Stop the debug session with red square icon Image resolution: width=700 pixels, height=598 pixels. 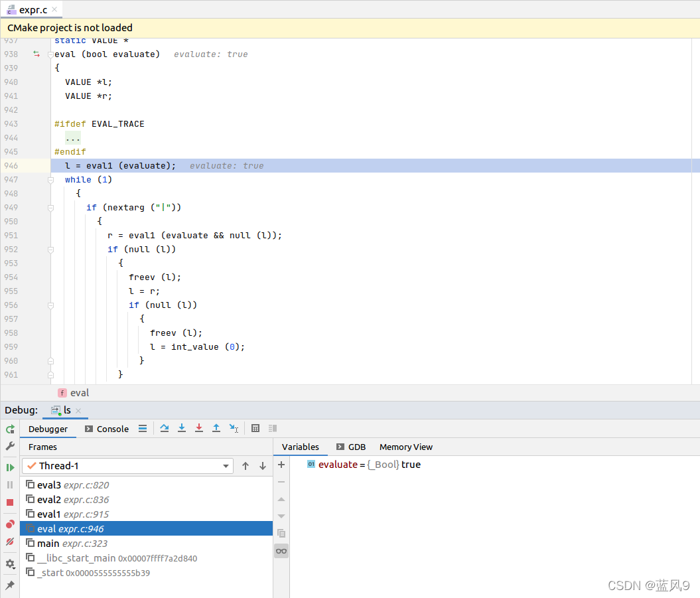[9, 502]
